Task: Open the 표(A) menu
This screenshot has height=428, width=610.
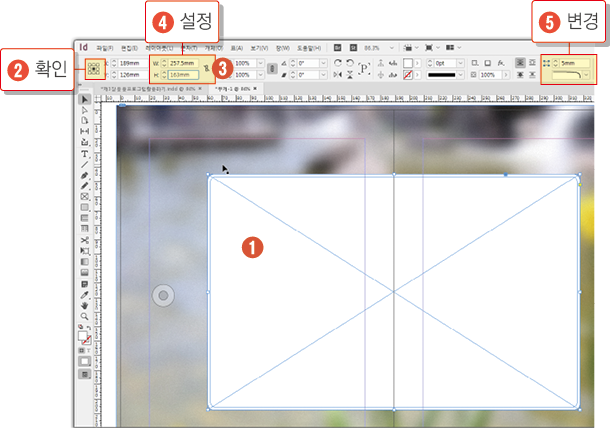Action: tap(237, 48)
